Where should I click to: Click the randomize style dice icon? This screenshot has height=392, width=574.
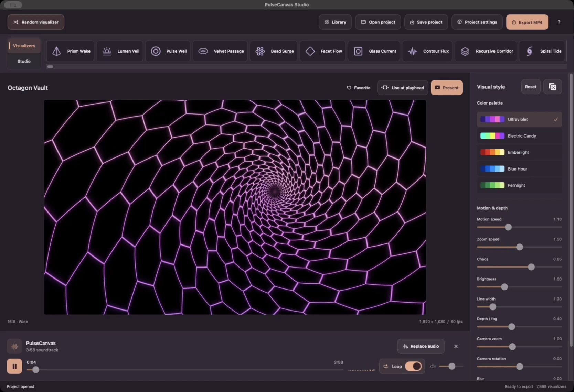tap(553, 87)
